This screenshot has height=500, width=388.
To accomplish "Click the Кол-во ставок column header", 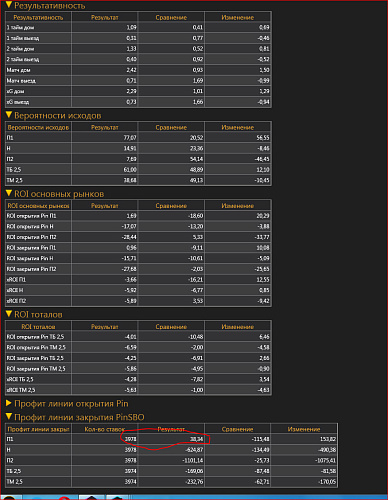I will [105, 429].
